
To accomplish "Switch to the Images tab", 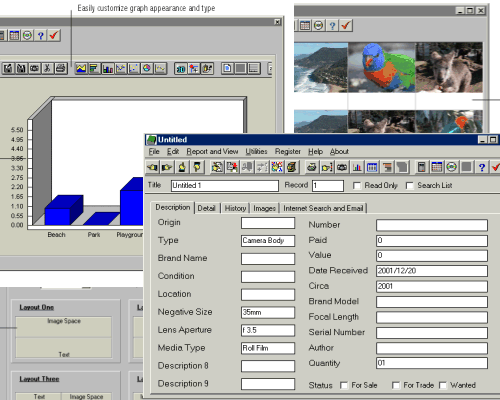I will click(264, 208).
